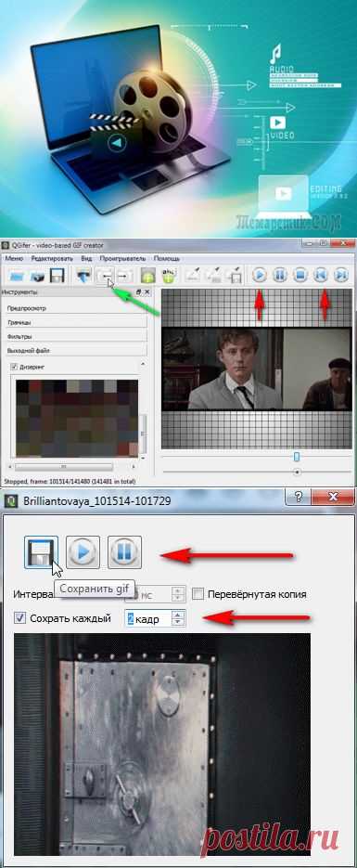Open the Вид menu
This screenshot has height=868, width=357.
(x=86, y=258)
